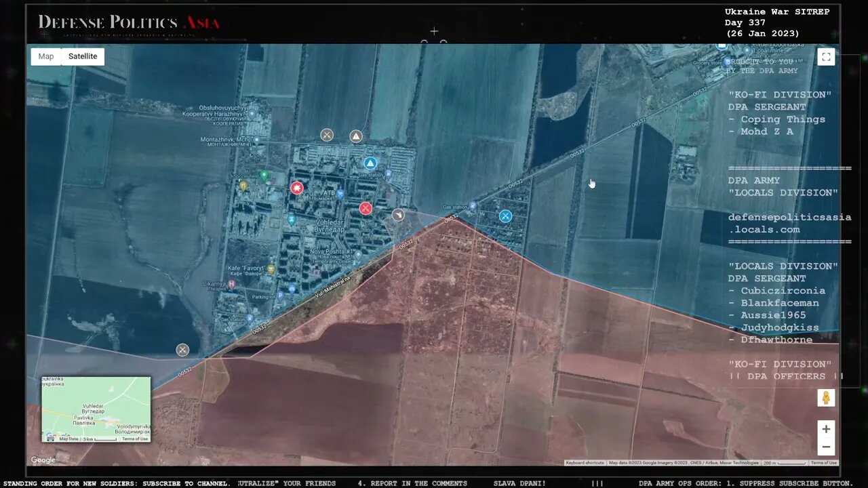Image resolution: width=868 pixels, height=488 pixels.
Task: Switch to the Map view tab
Action: pos(46,56)
